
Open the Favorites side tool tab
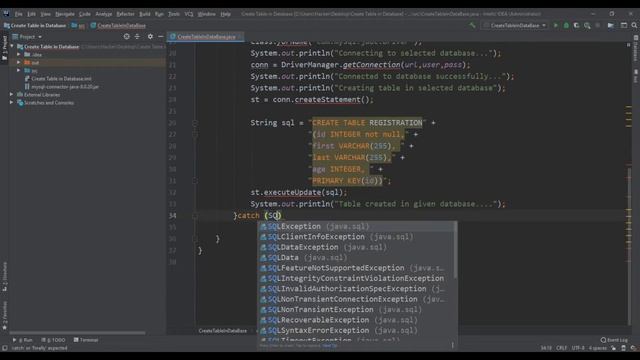(4, 315)
